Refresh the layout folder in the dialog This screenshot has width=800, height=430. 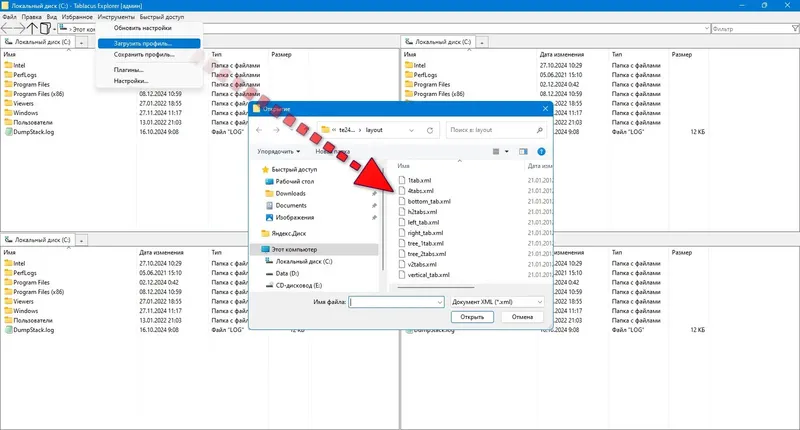click(x=430, y=130)
